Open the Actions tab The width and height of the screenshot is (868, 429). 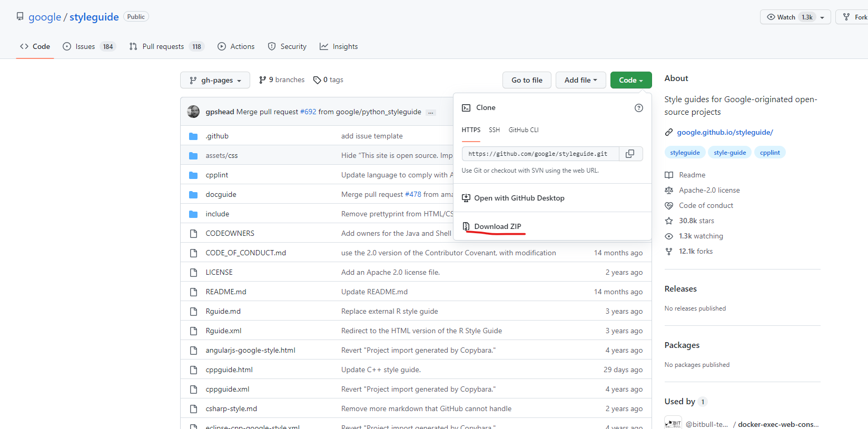click(x=236, y=46)
